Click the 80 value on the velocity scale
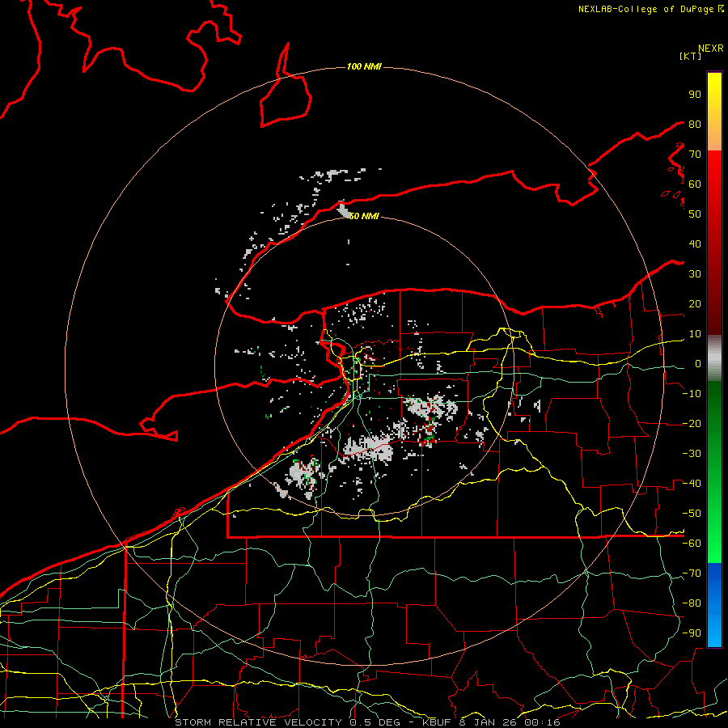This screenshot has height=728, width=728. pyautogui.click(x=695, y=124)
